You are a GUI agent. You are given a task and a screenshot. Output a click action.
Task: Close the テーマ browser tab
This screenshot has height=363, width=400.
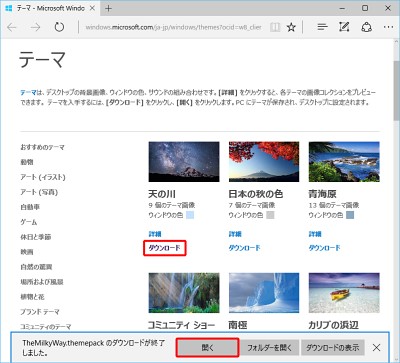click(x=93, y=8)
